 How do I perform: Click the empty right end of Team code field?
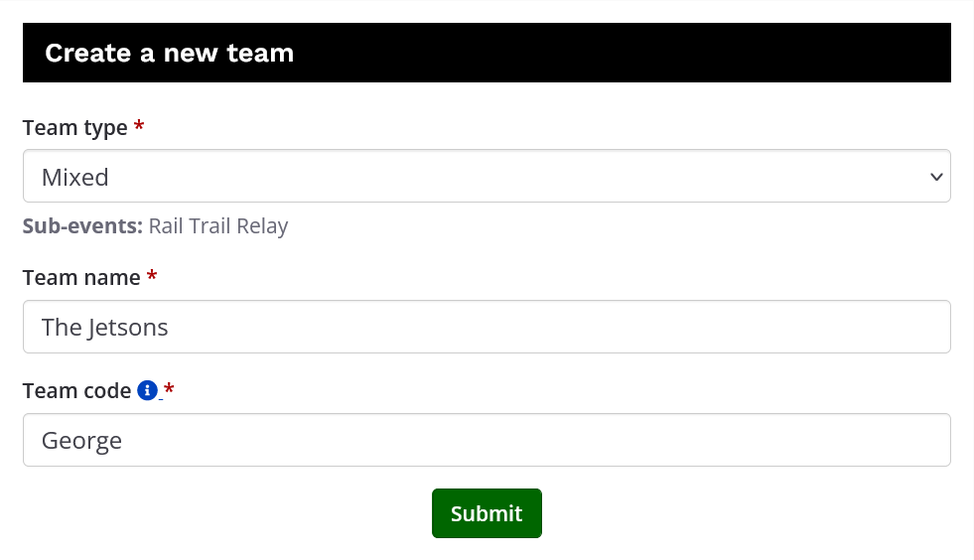pos(894,440)
